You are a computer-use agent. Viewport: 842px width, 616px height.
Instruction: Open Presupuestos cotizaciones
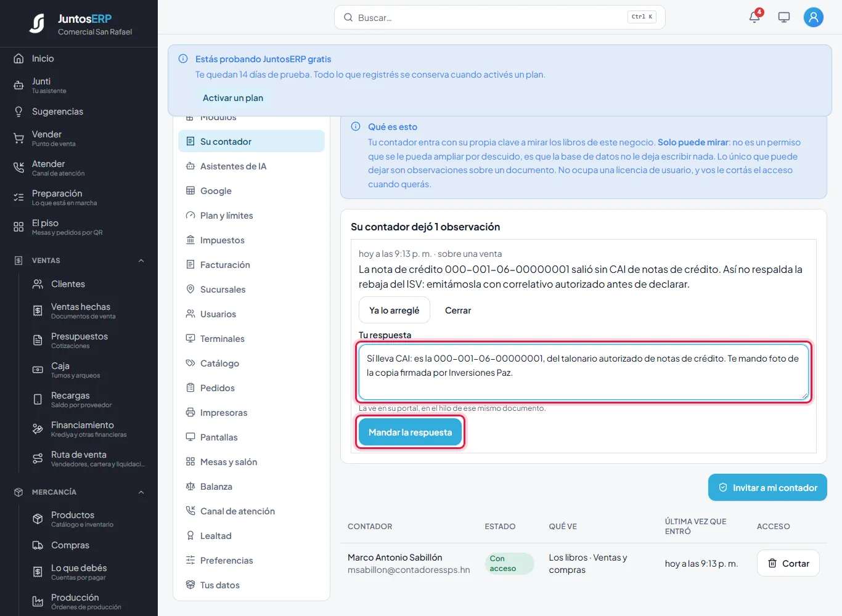(x=88, y=340)
